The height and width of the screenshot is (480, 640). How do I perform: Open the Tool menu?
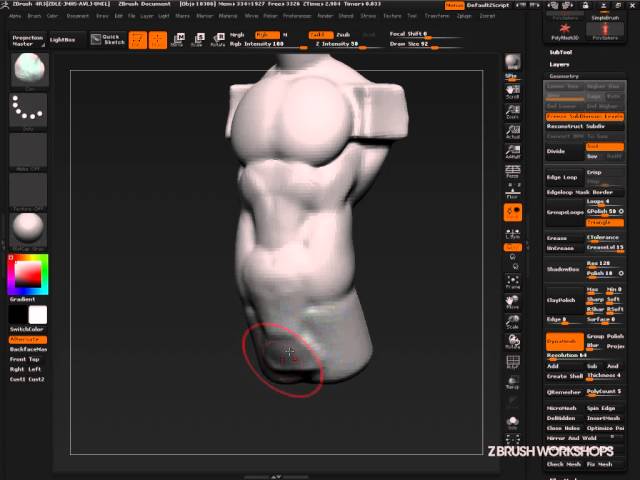412,16
